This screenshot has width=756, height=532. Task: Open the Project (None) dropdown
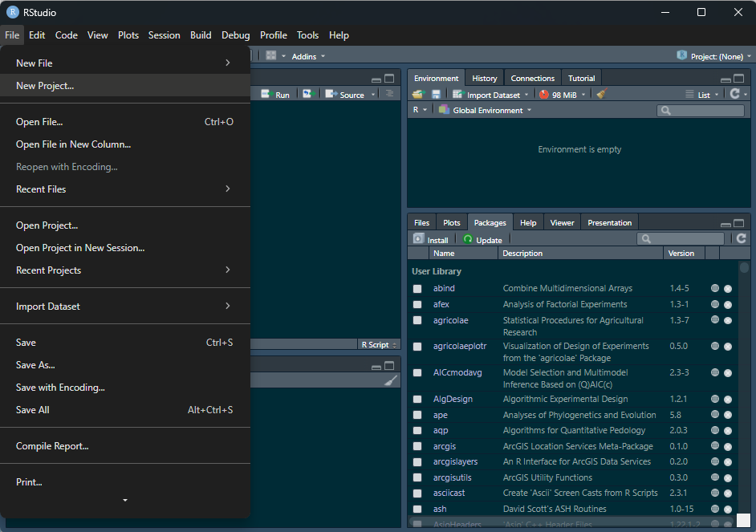pos(715,56)
